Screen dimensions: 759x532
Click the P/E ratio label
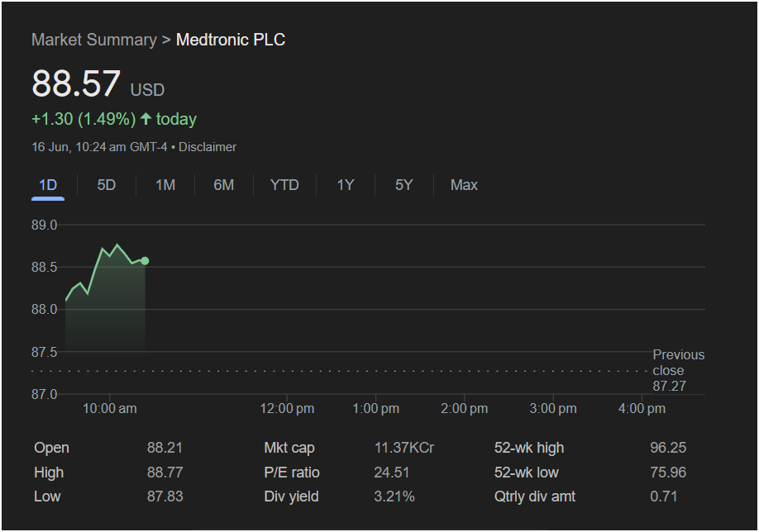[292, 473]
